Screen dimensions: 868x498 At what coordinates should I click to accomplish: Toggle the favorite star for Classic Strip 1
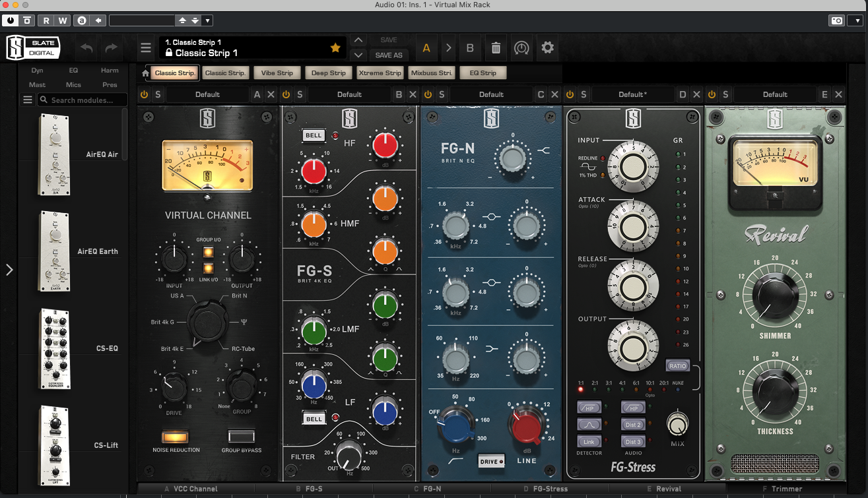(x=335, y=47)
